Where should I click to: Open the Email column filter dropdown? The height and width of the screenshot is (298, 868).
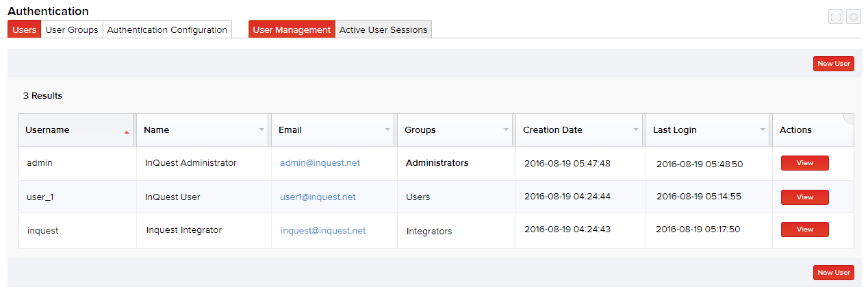pyautogui.click(x=387, y=130)
